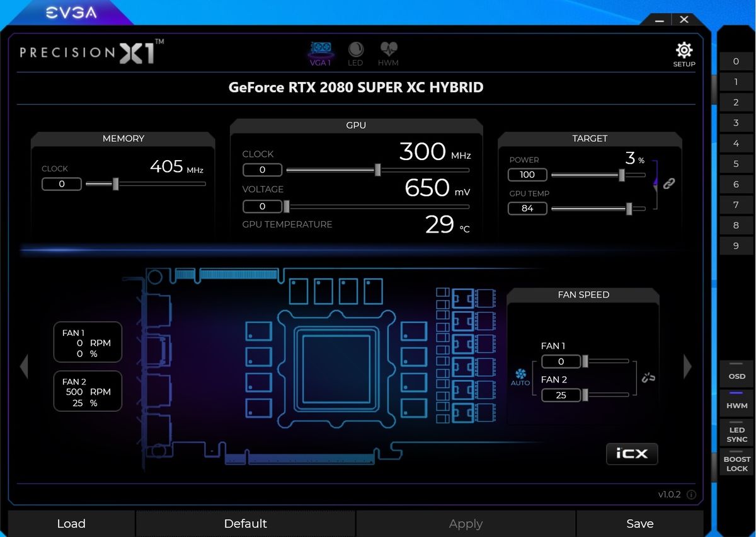The image size is (756, 537).
Task: Click the GPU temp target slider handle
Action: point(629,209)
